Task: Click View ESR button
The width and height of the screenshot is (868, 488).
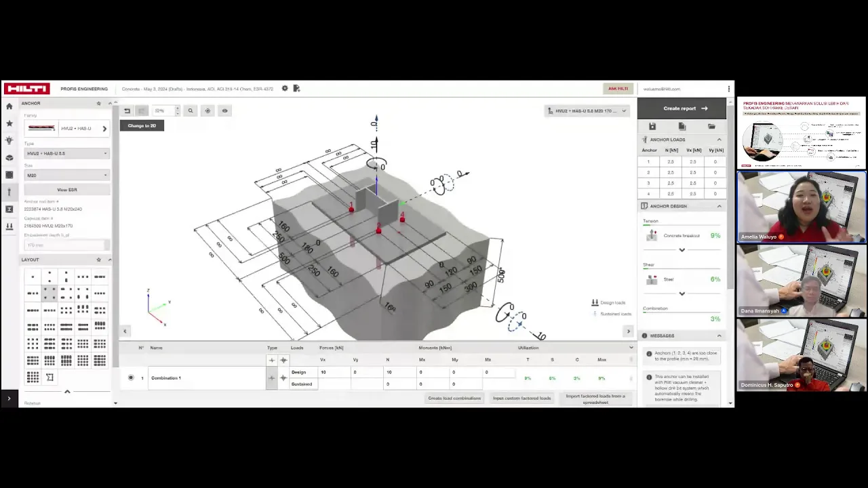Action: (67, 190)
